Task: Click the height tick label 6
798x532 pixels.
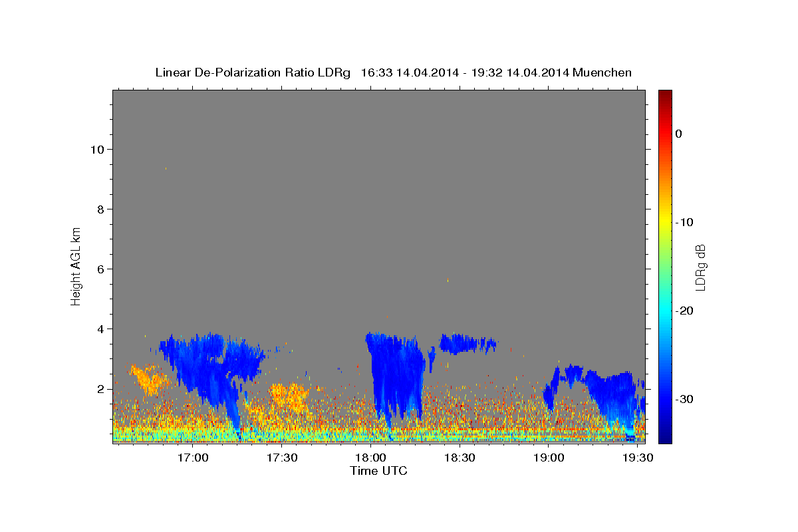Action: coord(101,269)
